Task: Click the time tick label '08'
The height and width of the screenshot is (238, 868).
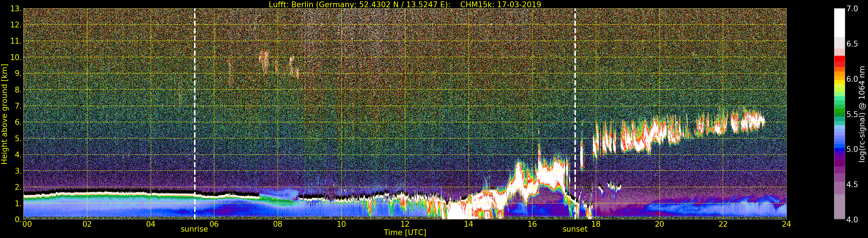Action: click(278, 224)
